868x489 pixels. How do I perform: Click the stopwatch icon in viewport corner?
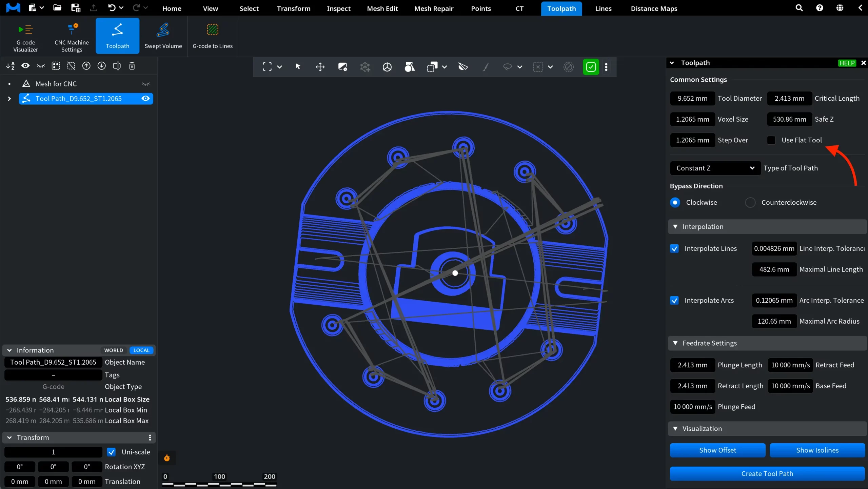tap(167, 458)
